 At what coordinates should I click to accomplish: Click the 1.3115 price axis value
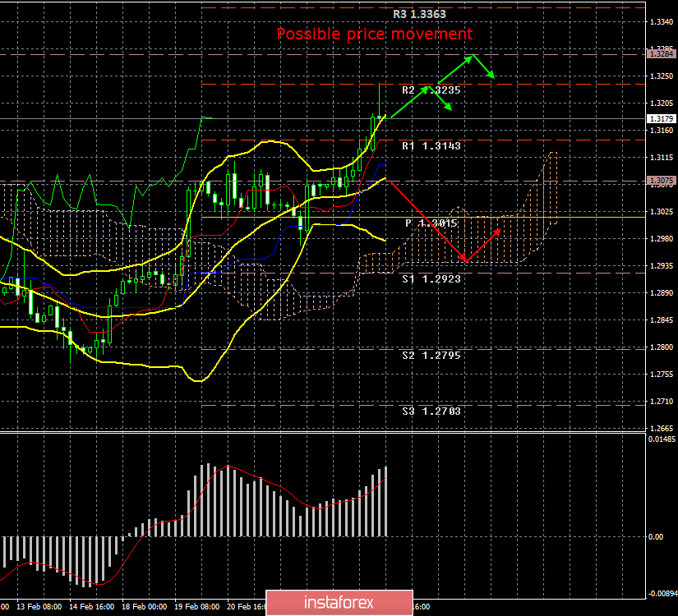[x=662, y=158]
